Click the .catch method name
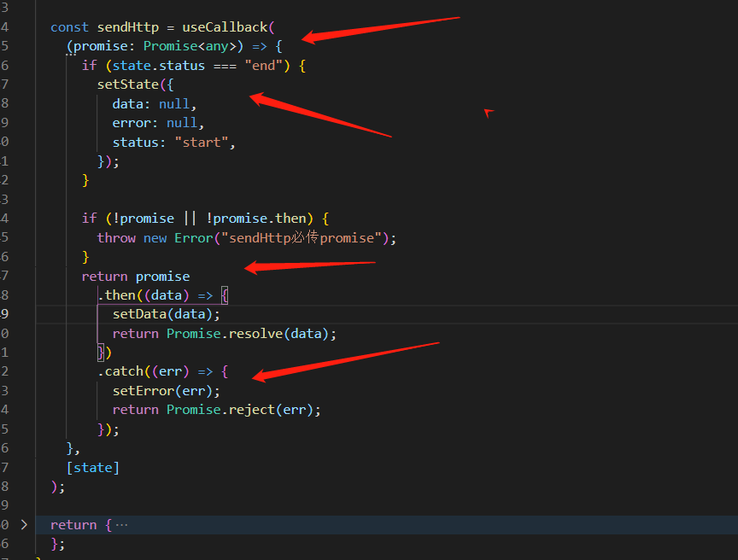Screen dimensions: 738x560 point(120,371)
